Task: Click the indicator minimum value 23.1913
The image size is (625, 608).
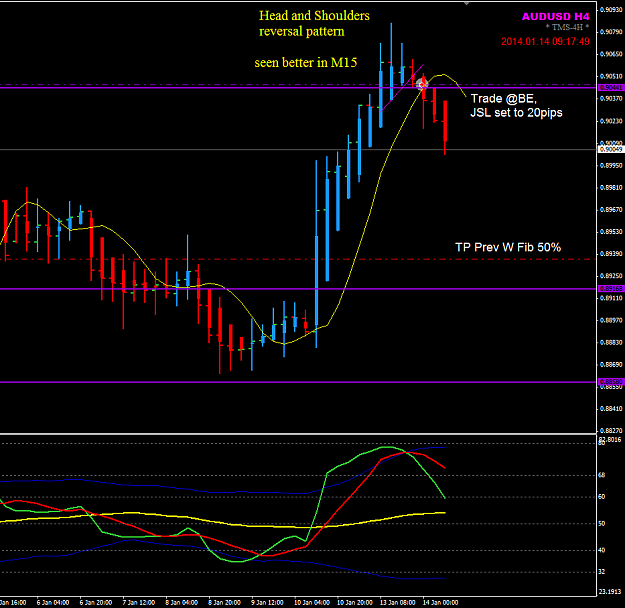Action: point(610,592)
